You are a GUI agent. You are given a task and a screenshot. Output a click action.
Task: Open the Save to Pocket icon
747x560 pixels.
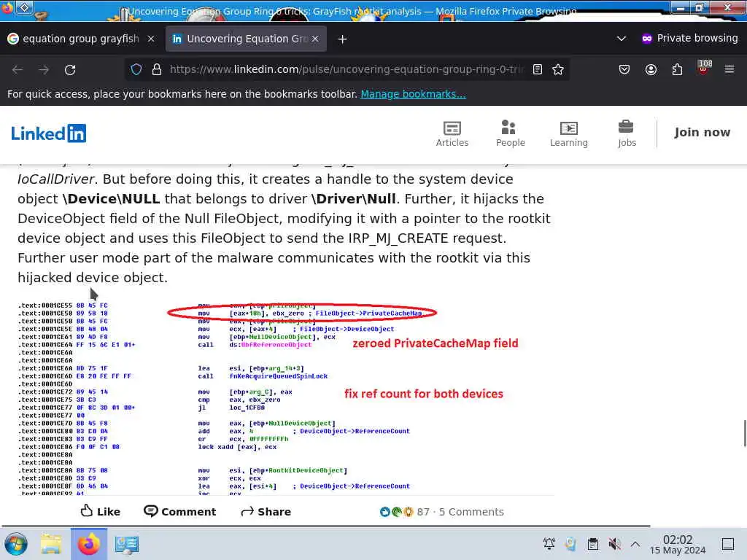click(624, 69)
